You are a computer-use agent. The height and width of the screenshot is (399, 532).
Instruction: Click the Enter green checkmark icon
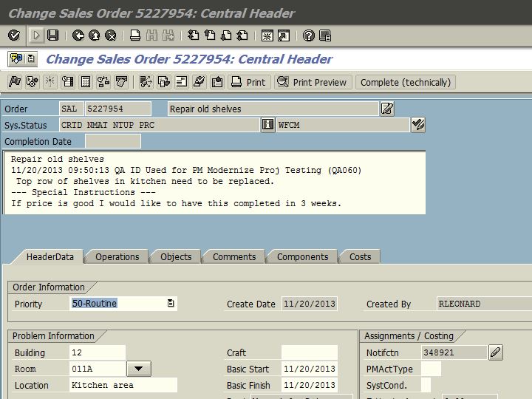point(14,35)
